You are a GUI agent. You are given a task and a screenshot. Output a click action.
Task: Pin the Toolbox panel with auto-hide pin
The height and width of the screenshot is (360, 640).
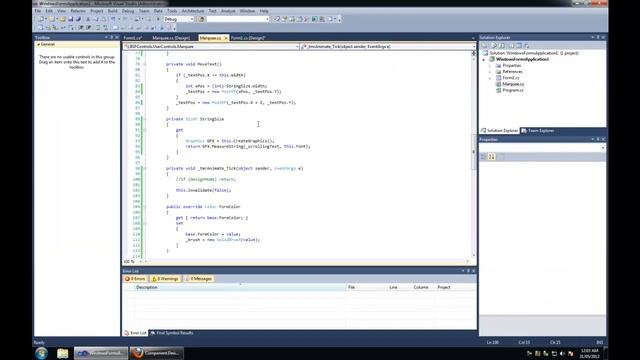pyautogui.click(x=112, y=37)
